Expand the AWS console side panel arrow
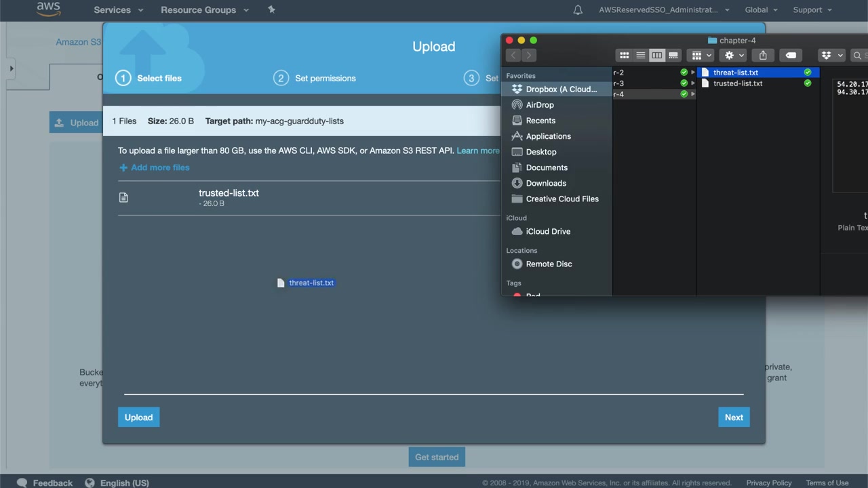 click(x=11, y=68)
